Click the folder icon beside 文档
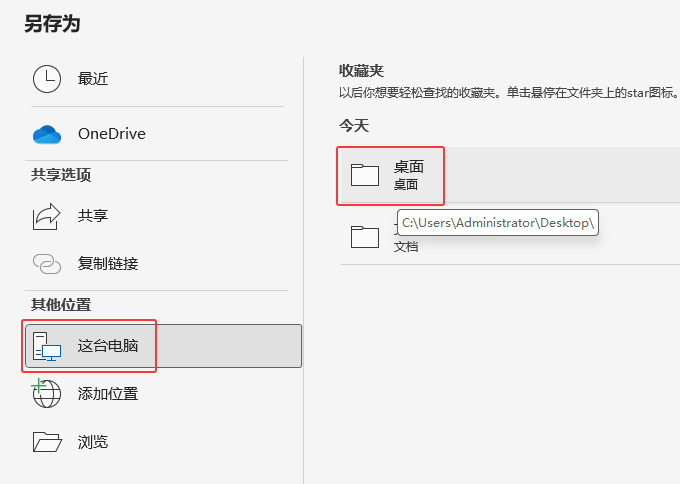 [365, 236]
